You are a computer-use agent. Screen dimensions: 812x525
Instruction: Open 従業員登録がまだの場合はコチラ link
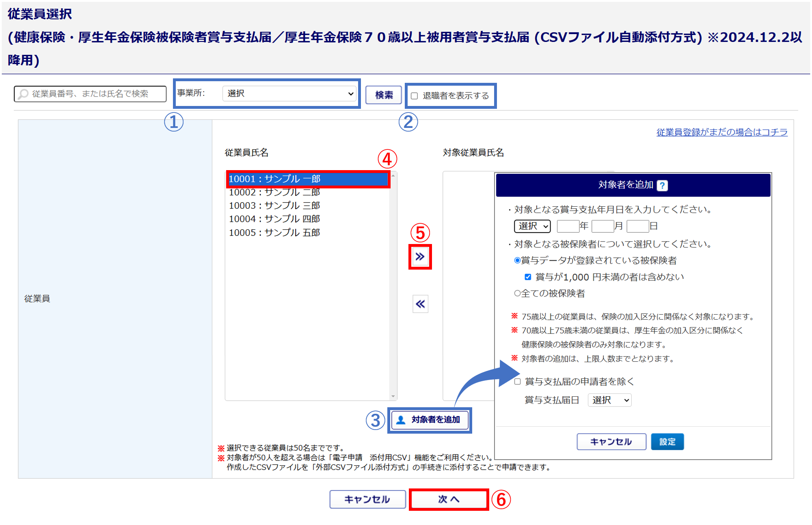coord(721,132)
